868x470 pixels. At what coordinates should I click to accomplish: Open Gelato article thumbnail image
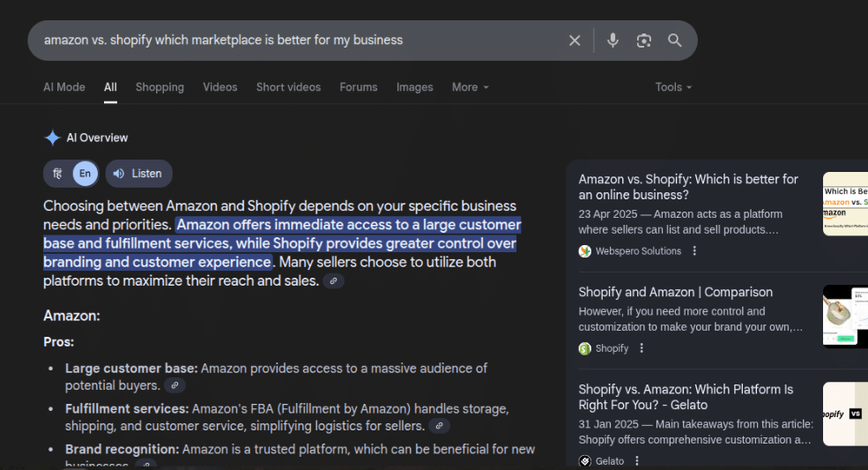[845, 414]
